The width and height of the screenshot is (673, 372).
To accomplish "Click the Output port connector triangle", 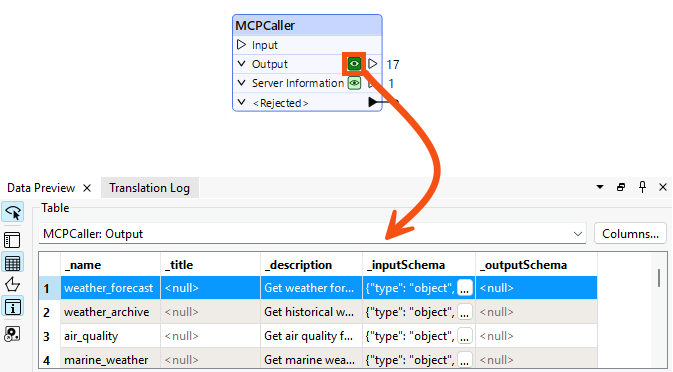I will coord(373,64).
